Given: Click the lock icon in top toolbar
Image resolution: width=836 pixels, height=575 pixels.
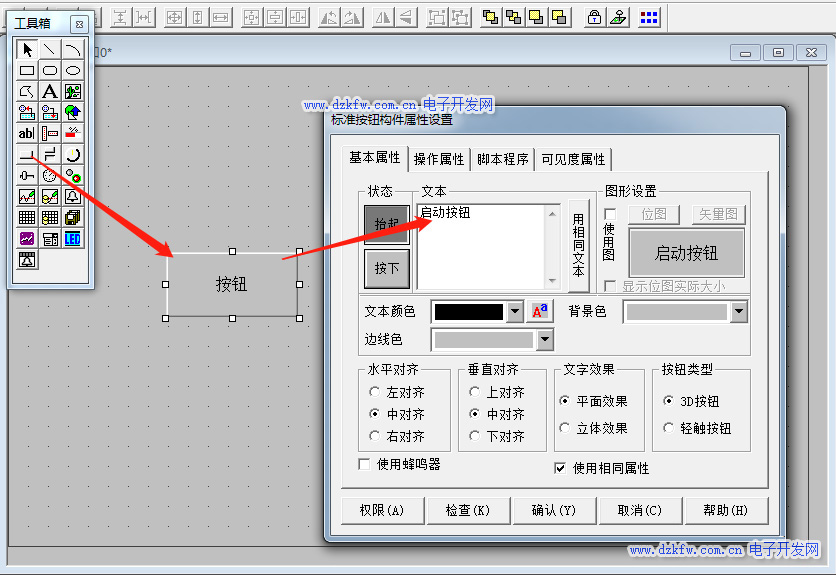Looking at the screenshot, I should [x=594, y=17].
